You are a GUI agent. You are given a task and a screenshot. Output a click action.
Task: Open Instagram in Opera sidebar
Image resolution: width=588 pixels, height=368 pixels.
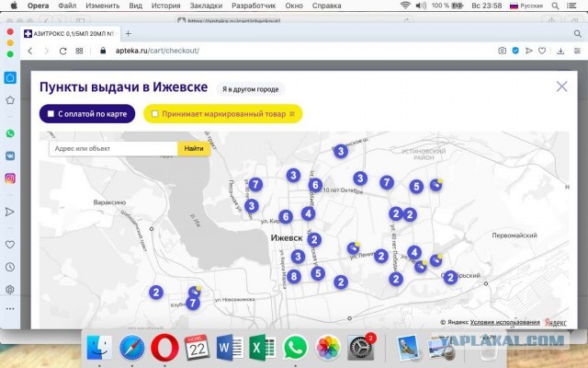click(10, 178)
